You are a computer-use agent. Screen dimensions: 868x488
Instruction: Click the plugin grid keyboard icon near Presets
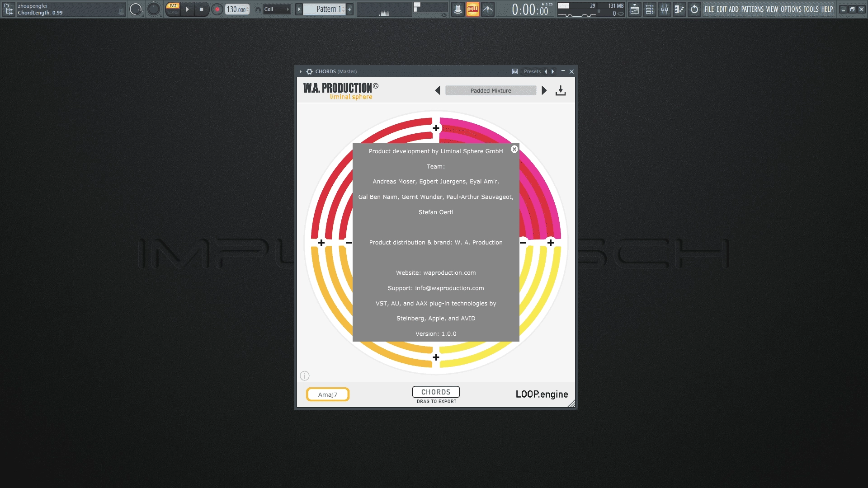pyautogui.click(x=514, y=71)
